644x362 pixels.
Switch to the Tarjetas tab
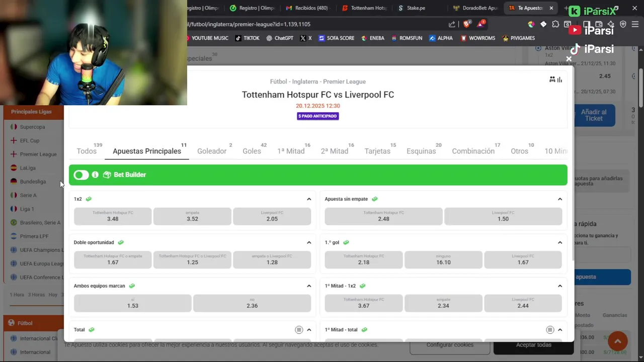click(377, 151)
